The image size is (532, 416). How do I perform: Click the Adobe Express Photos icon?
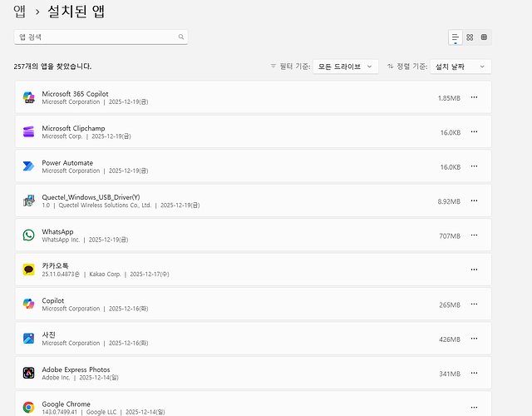click(x=28, y=373)
